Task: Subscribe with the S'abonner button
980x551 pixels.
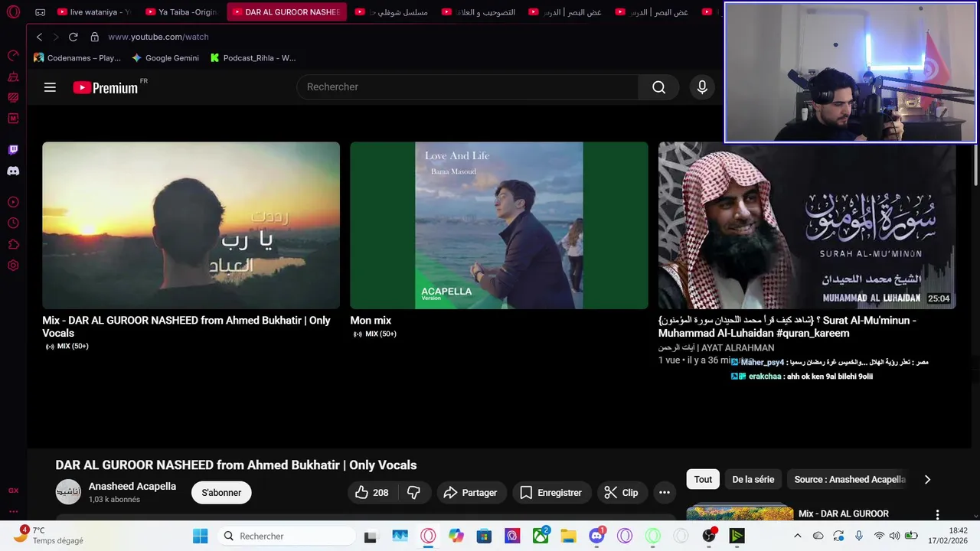Action: [221, 493]
